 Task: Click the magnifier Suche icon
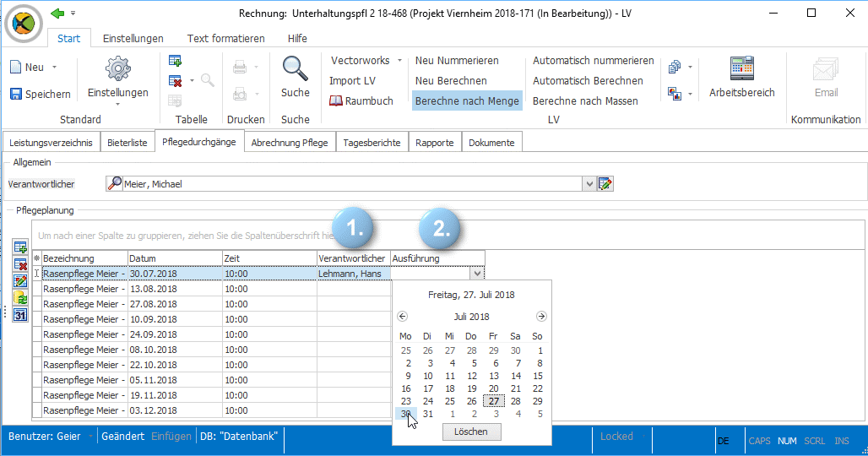click(295, 68)
